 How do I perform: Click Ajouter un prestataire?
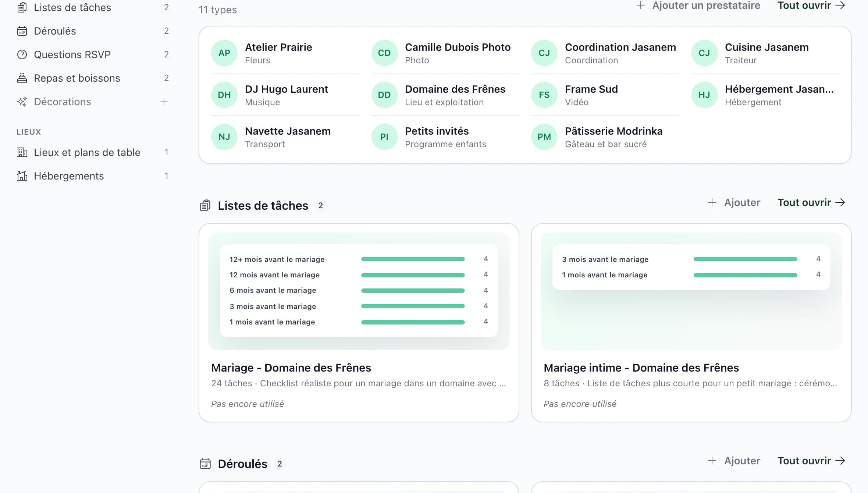tap(698, 6)
